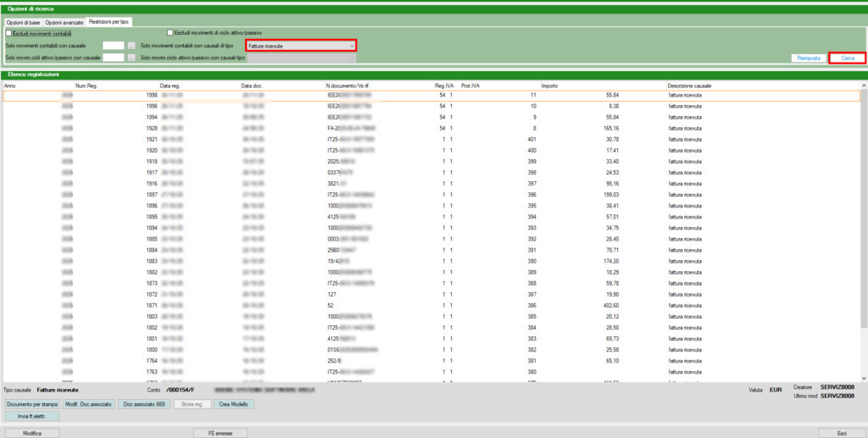The width and height of the screenshot is (868, 438).
Task: Click causale code field for movimenti contabili
Action: 114,45
